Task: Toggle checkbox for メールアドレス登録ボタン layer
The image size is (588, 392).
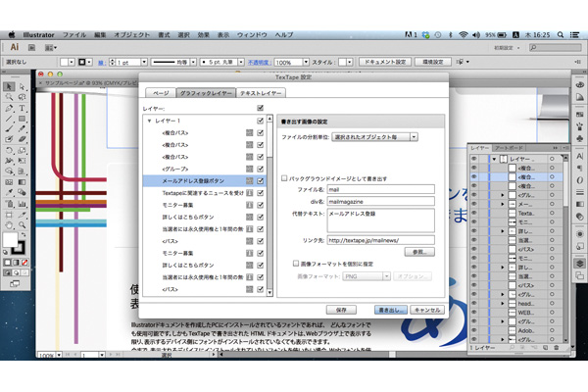Action: coord(261,181)
